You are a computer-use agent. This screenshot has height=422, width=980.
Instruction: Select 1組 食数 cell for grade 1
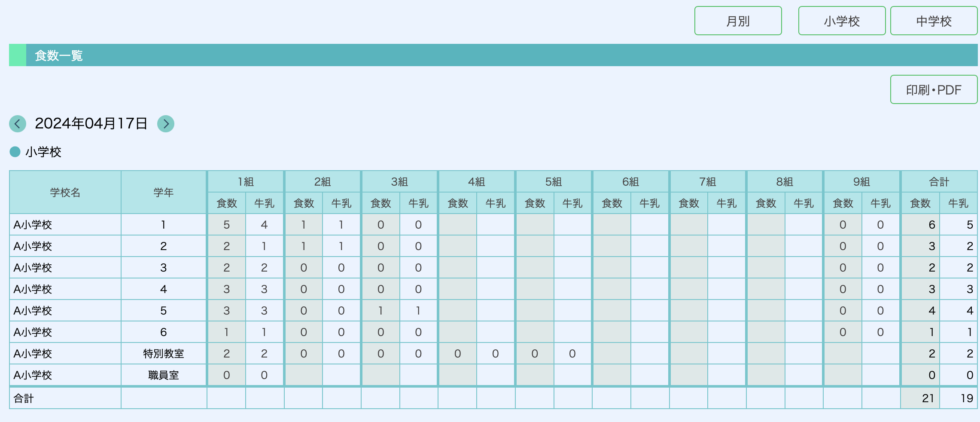[226, 225]
